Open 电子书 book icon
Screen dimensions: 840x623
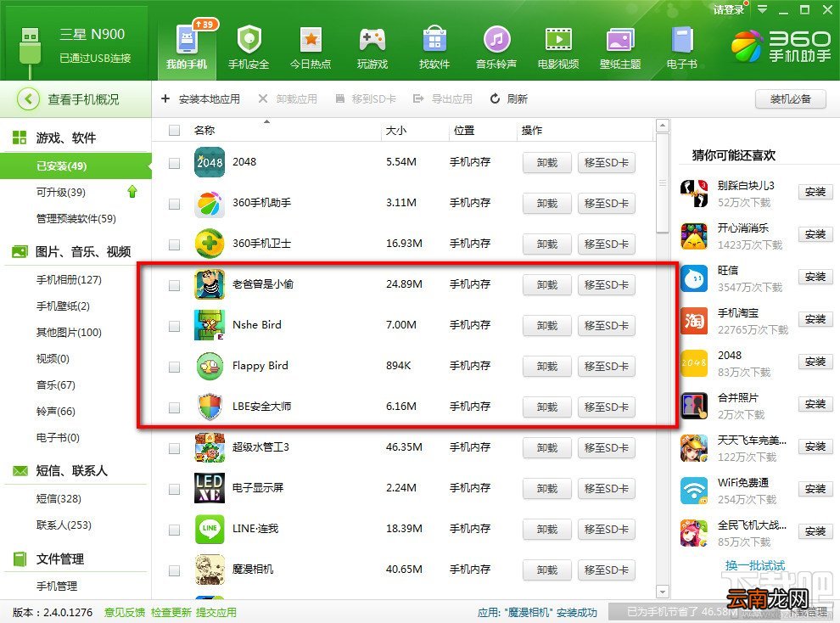click(682, 40)
